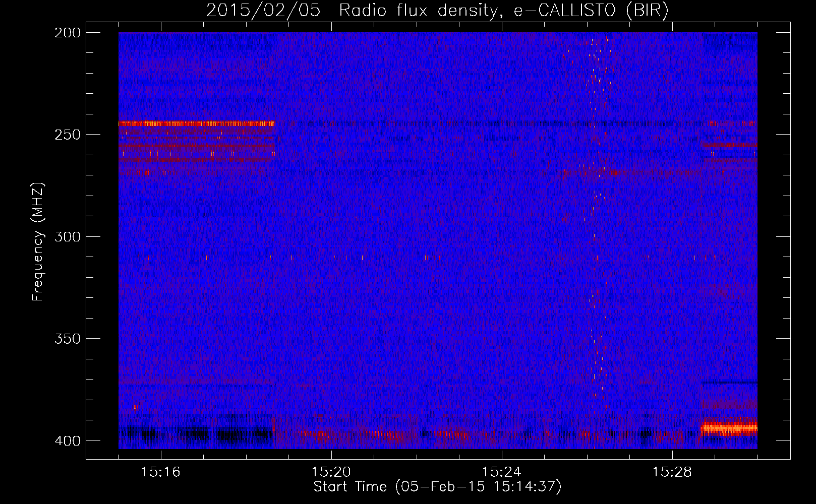Click the 350 frequency axis label
This screenshot has width=816, height=504.
[68, 339]
